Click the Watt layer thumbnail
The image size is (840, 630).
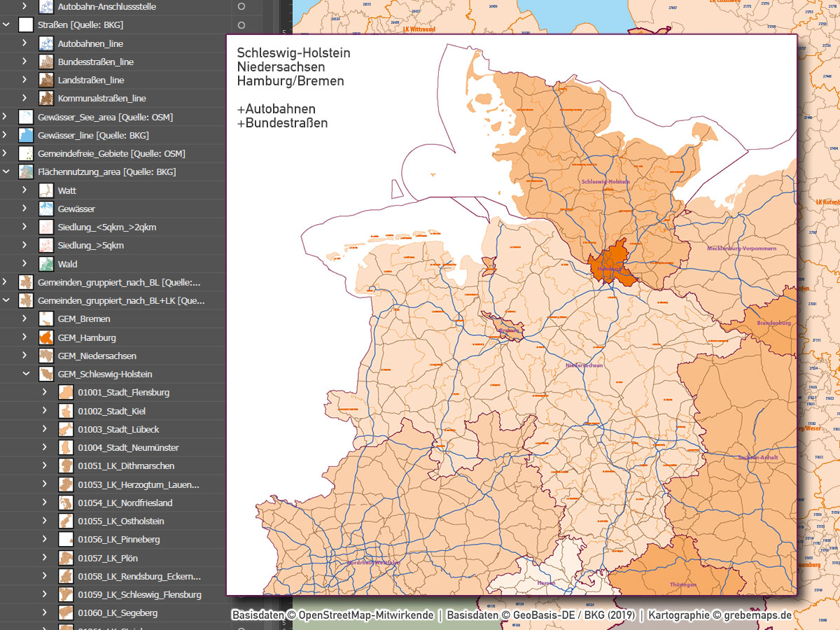click(46, 190)
